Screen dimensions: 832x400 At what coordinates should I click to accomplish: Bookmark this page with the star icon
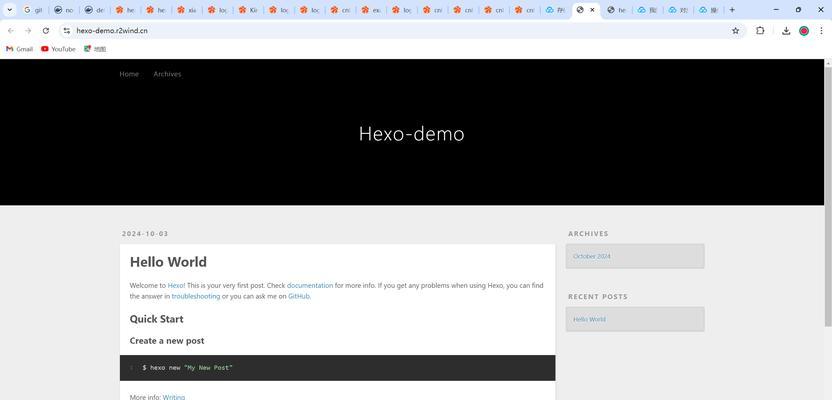pyautogui.click(x=735, y=31)
